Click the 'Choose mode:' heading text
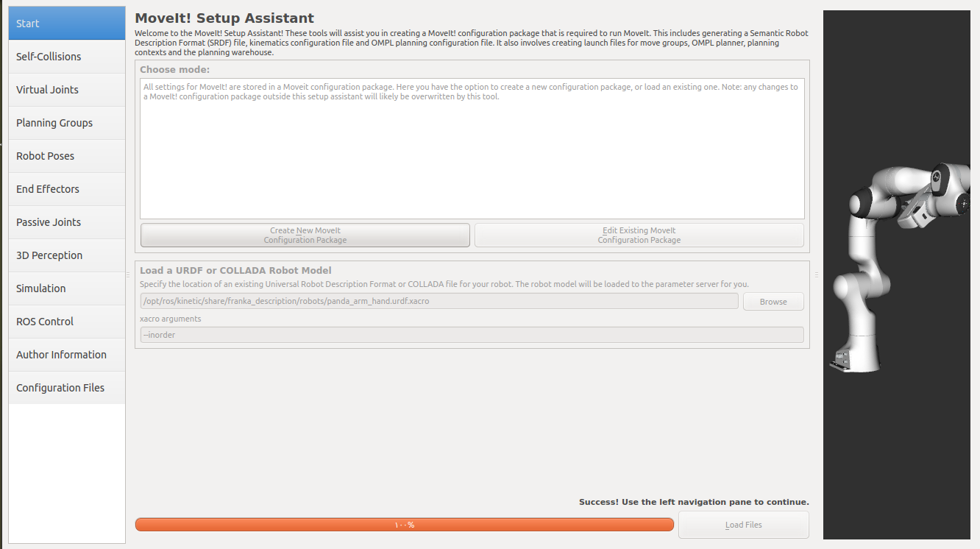 [x=175, y=70]
